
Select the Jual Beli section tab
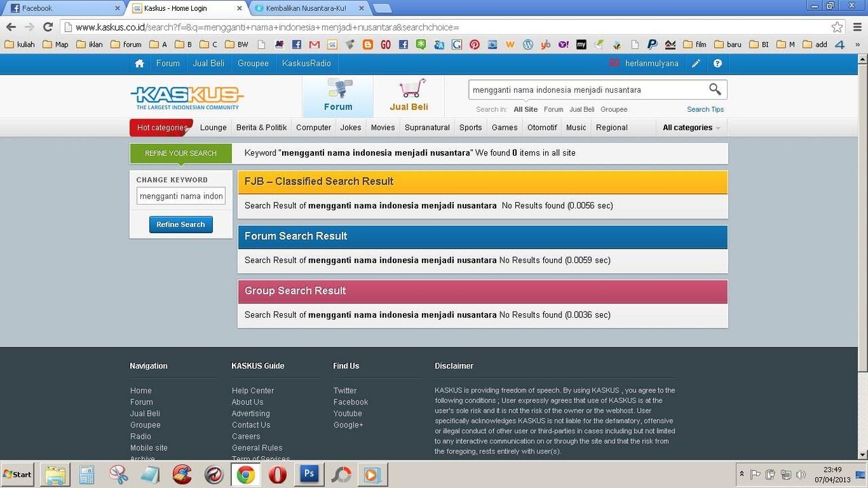coord(409,96)
